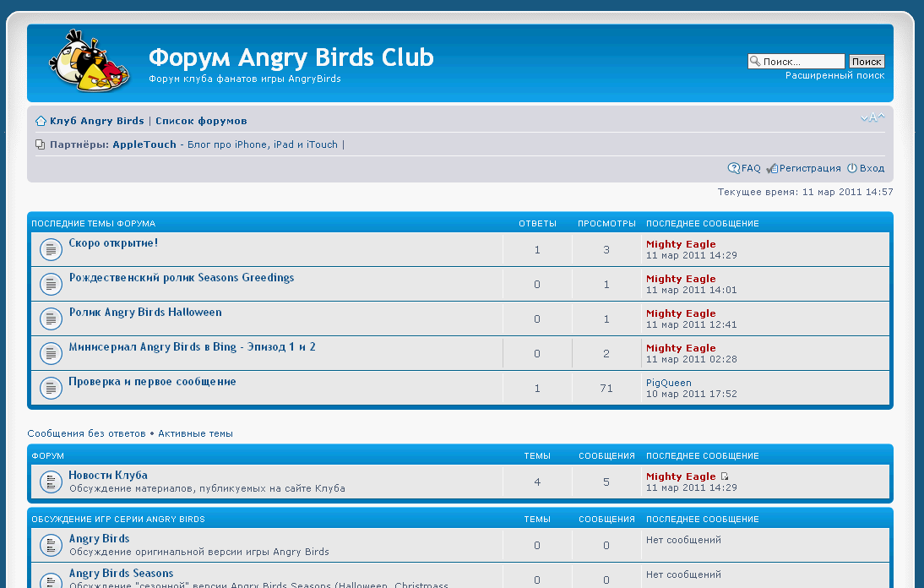924x588 pixels.
Task: Click the magnifier icon in search box
Action: tap(755, 61)
